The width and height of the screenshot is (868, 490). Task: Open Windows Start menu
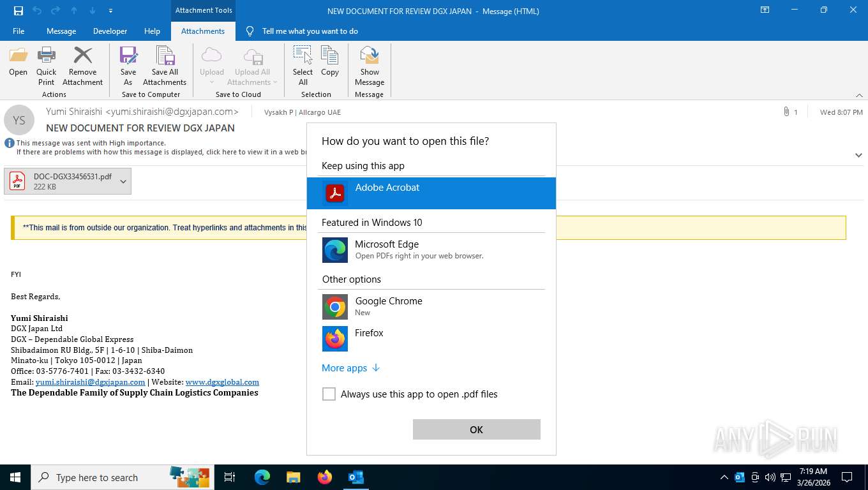coord(15,477)
